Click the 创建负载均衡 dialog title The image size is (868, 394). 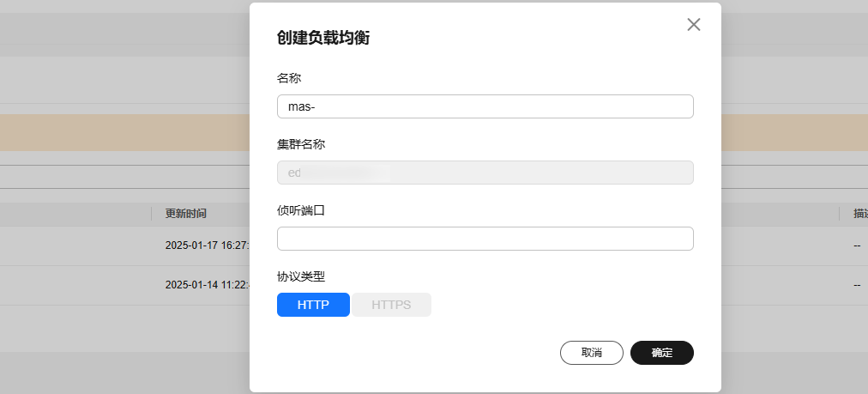[323, 38]
